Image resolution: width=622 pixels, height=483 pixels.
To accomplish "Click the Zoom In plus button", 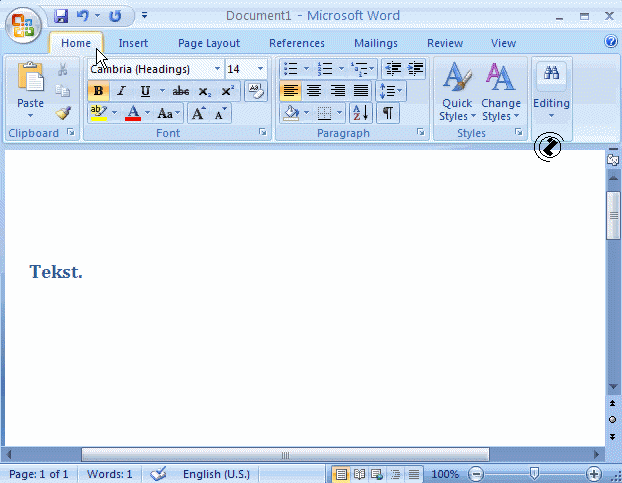I will 594,474.
